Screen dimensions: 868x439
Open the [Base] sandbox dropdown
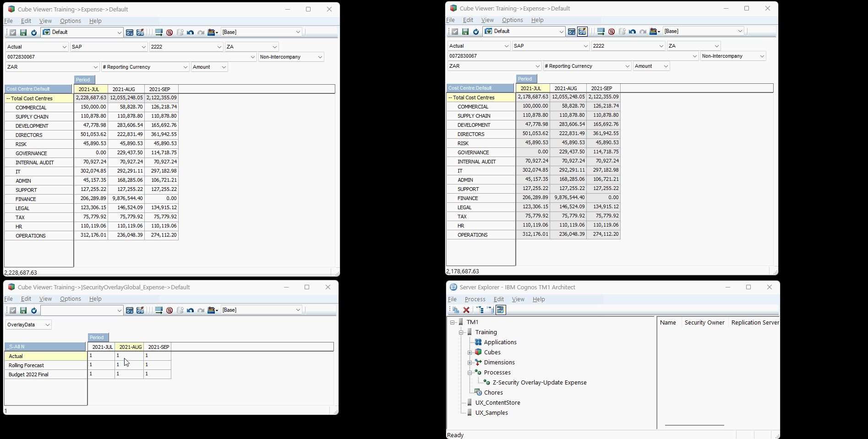click(261, 32)
